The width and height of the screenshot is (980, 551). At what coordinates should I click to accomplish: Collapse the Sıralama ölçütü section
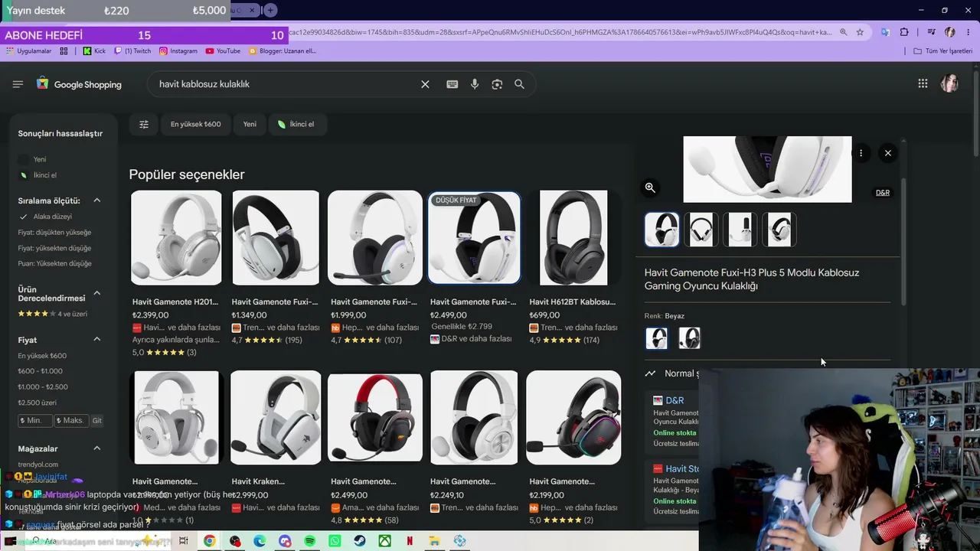97,201
